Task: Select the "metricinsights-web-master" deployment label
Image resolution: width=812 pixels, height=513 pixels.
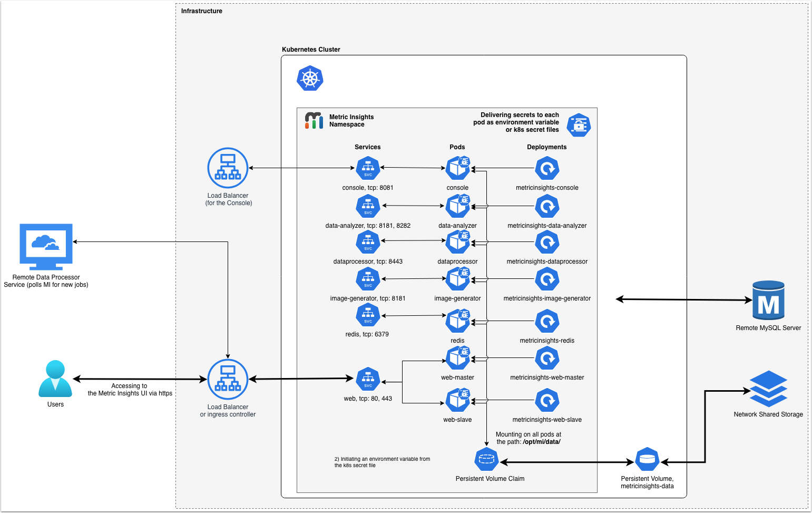Action: (x=547, y=378)
